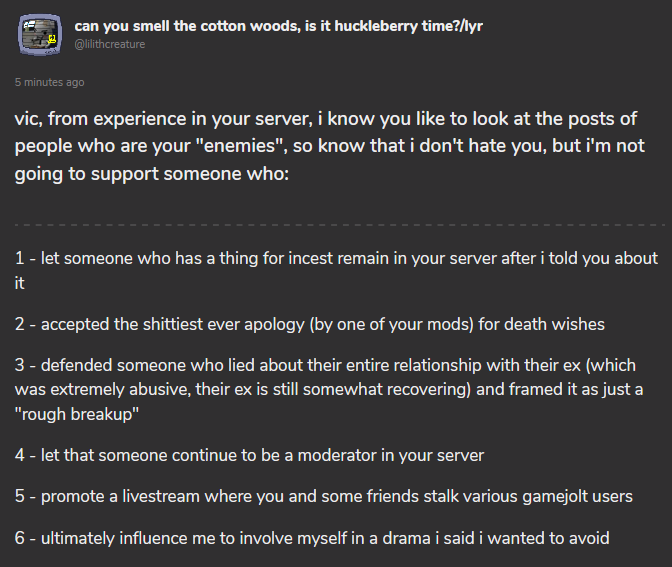Click the yellow badge on the avatar
Screen dimensions: 672x567
point(52,39)
